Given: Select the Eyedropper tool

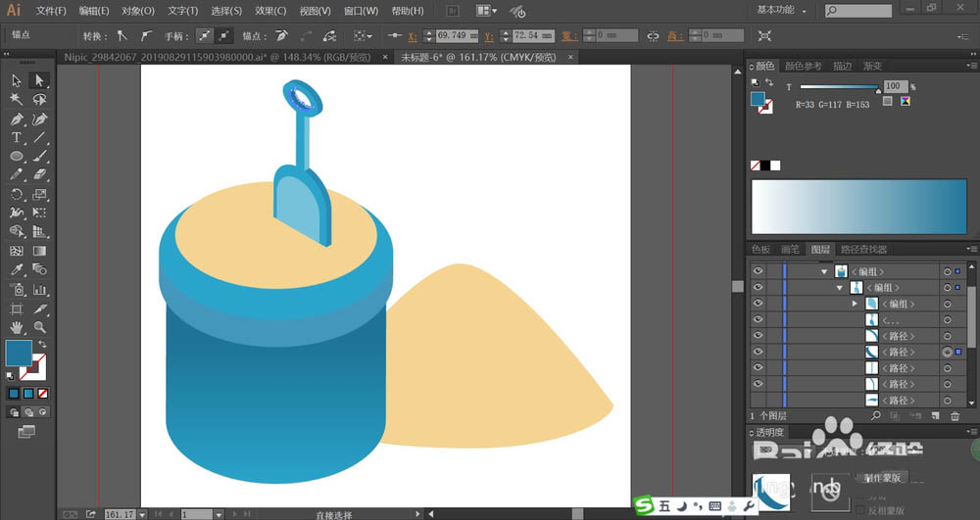Looking at the screenshot, I should (17, 269).
